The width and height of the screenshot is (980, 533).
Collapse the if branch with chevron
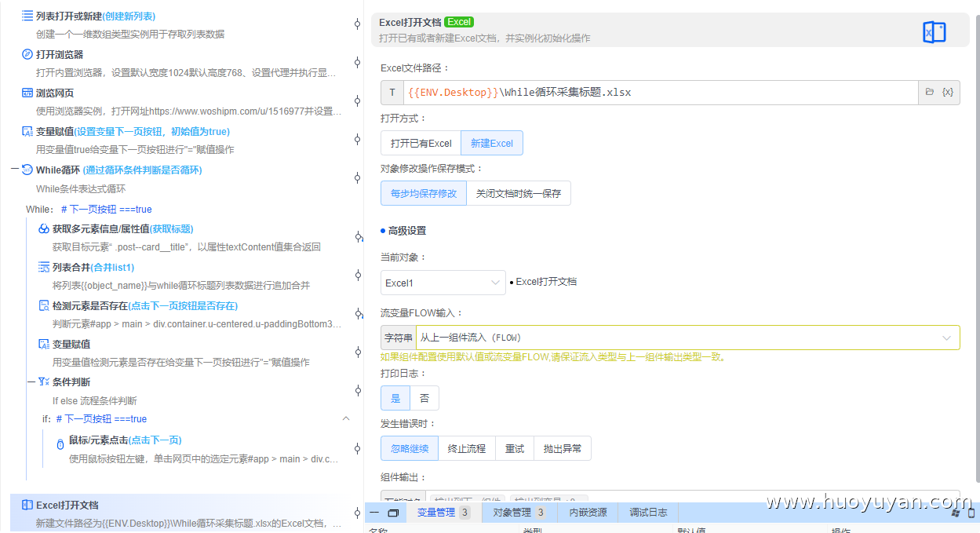click(346, 418)
